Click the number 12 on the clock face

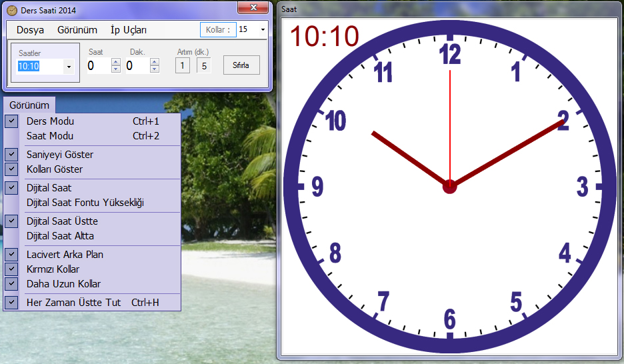point(450,54)
